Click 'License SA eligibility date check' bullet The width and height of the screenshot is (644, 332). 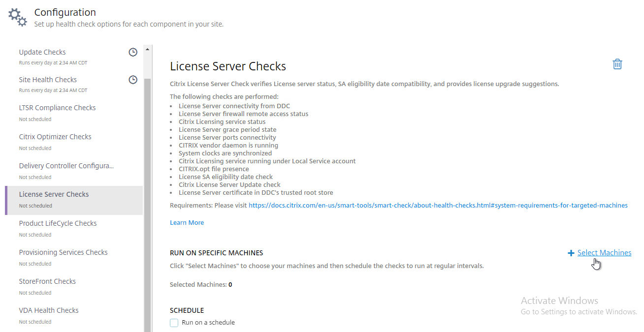(225, 177)
